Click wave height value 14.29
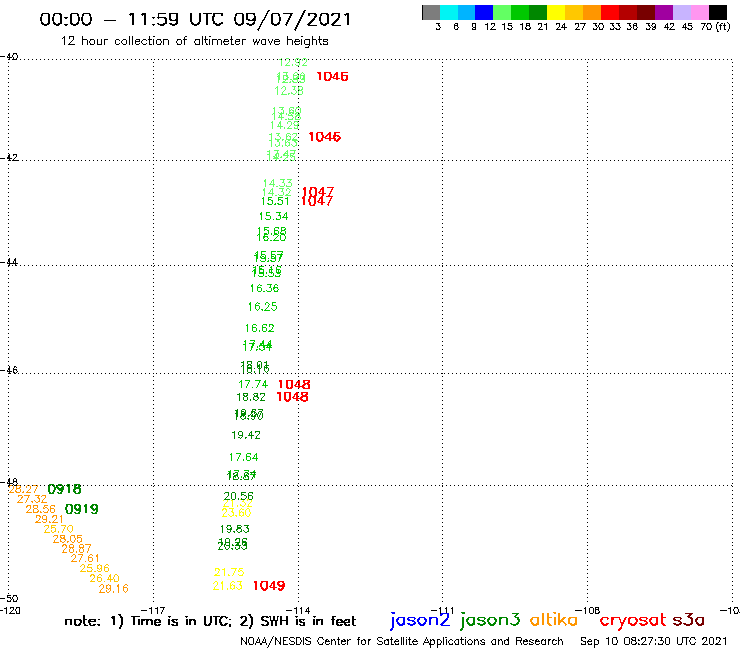Viewport: 740px width, 650px height. pyautogui.click(x=284, y=125)
